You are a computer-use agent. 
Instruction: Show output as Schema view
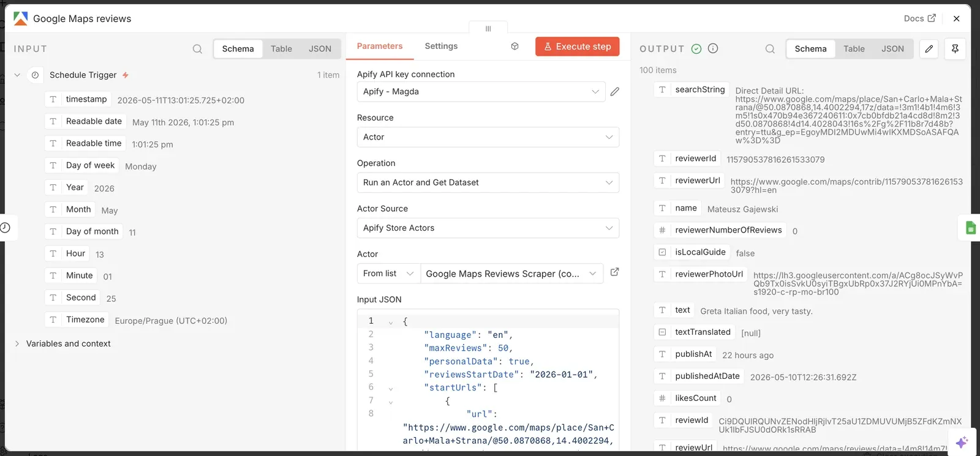point(811,49)
